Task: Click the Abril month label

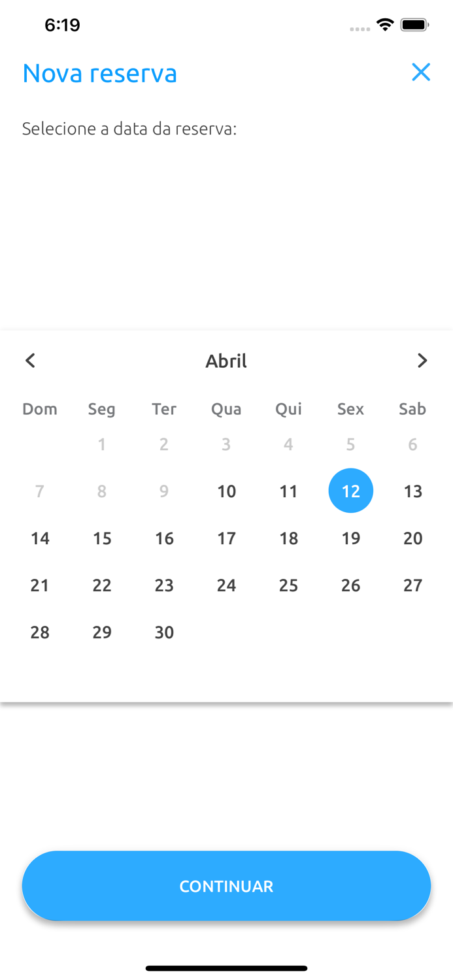Action: tap(226, 360)
